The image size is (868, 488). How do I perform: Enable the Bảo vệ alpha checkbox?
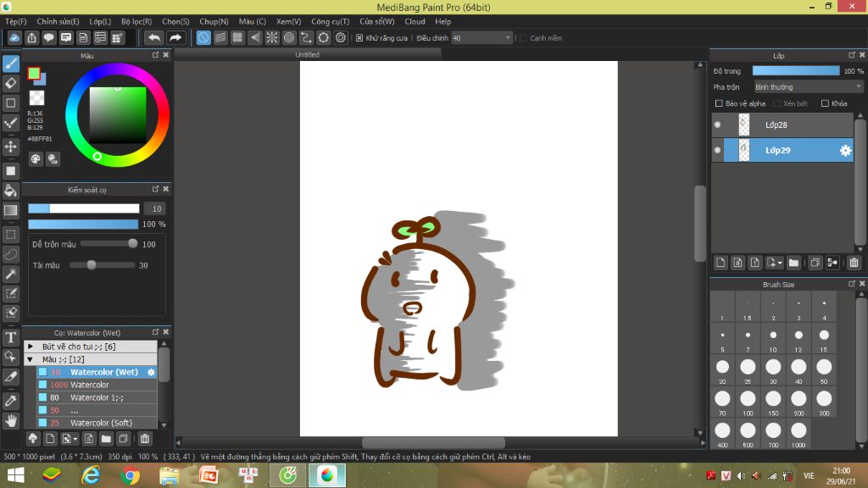coord(719,103)
